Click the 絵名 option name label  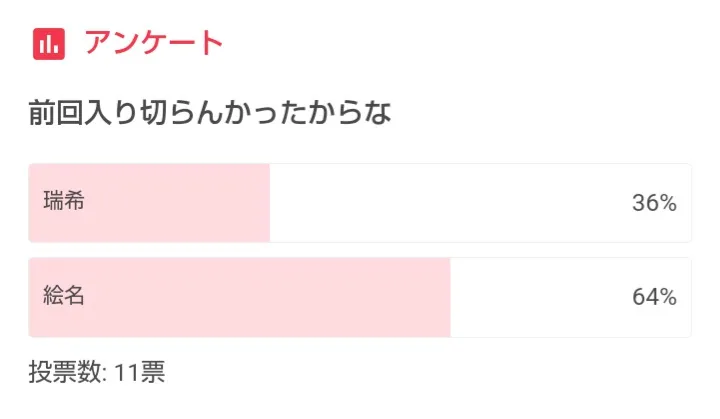tap(64, 296)
